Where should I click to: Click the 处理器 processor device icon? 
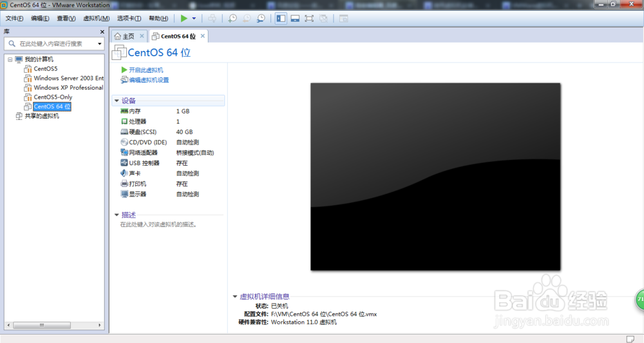click(124, 121)
